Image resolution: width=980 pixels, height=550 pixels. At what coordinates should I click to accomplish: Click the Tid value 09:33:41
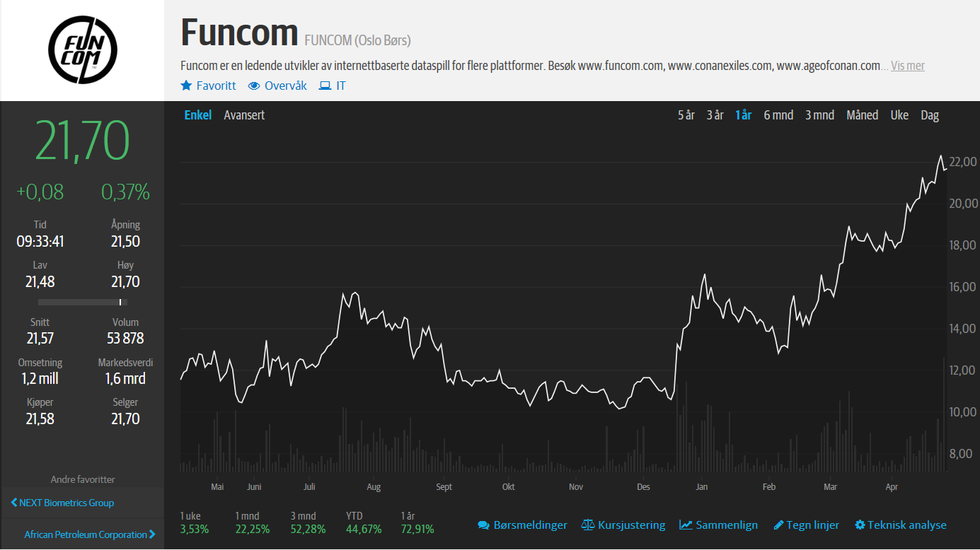coord(40,242)
